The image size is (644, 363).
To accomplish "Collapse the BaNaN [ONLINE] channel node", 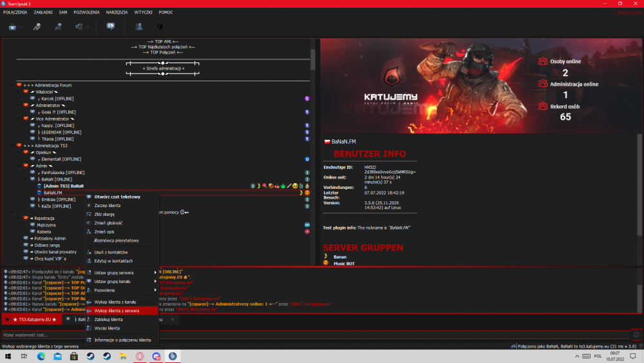I will point(26,179).
